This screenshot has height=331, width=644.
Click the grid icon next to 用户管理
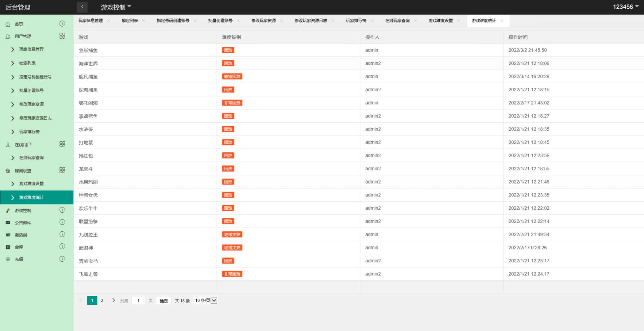(62, 36)
